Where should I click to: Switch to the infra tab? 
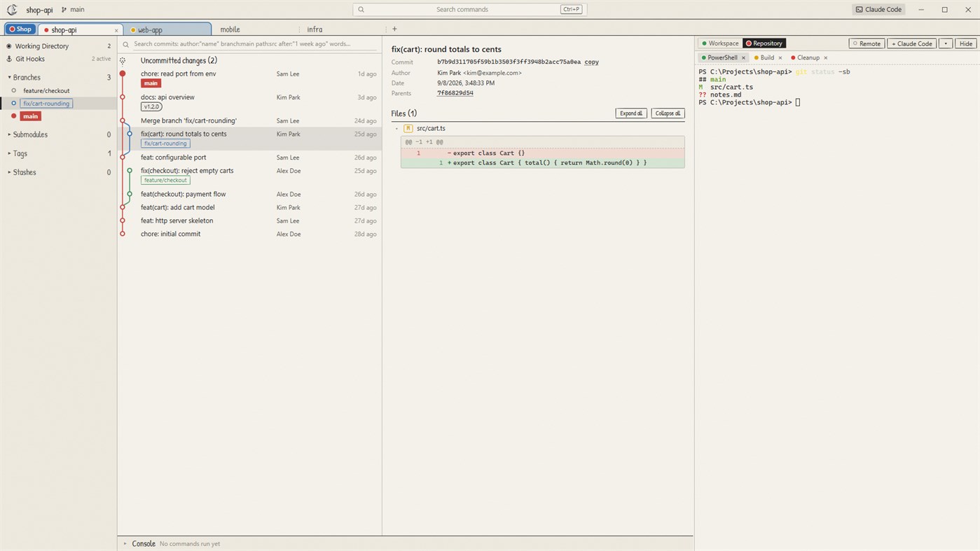click(x=315, y=29)
